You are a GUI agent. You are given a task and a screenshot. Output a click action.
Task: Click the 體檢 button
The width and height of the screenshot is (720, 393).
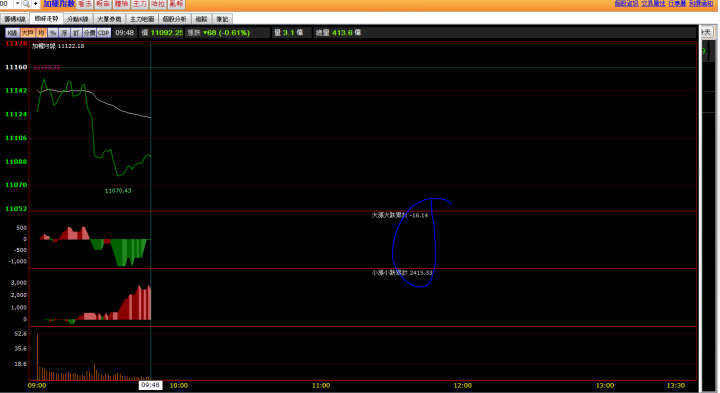pyautogui.click(x=121, y=4)
